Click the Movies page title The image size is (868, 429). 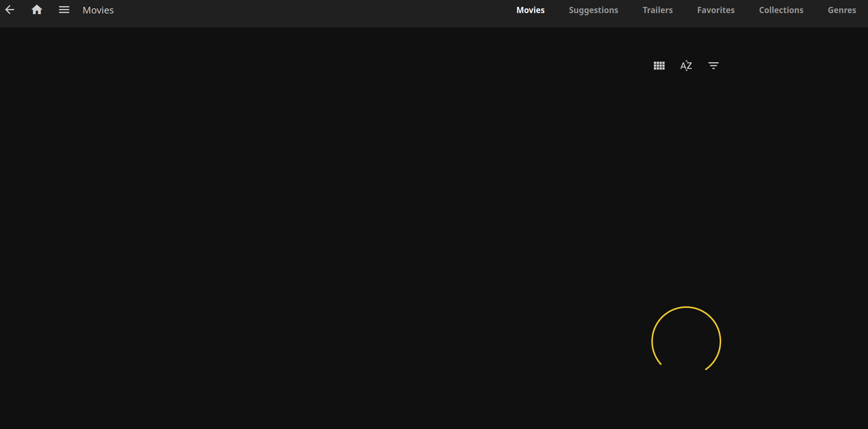(98, 10)
